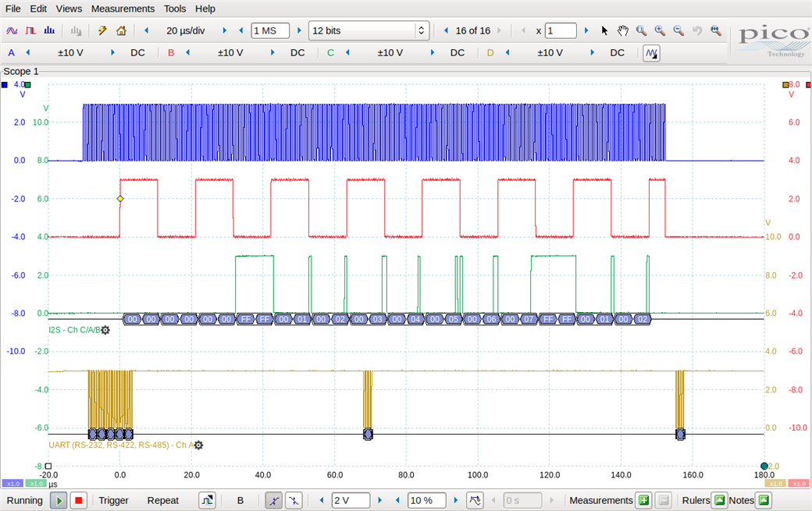The width and height of the screenshot is (812, 511).
Task: Click the zoom in magnifier
Action: coord(660,30)
